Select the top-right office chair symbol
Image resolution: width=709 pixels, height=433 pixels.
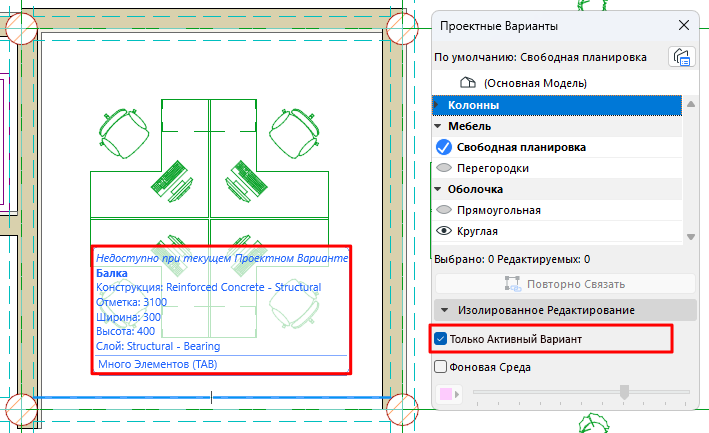click(x=294, y=133)
